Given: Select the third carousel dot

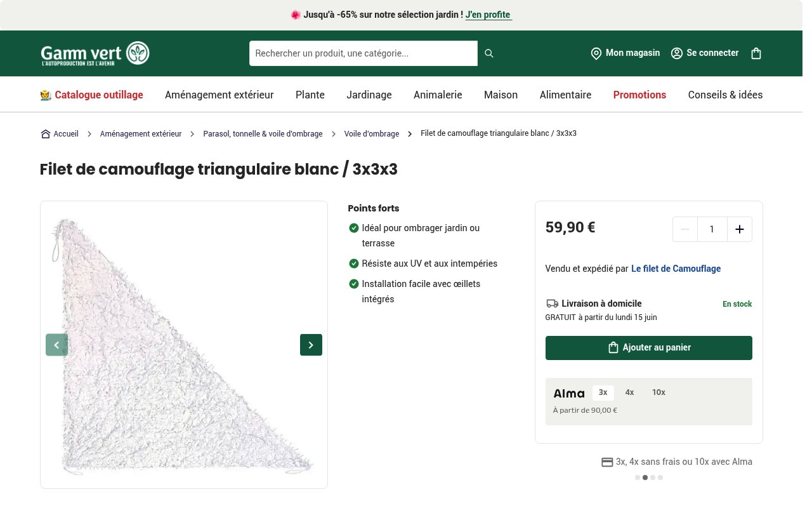Looking at the screenshot, I should 653,478.
